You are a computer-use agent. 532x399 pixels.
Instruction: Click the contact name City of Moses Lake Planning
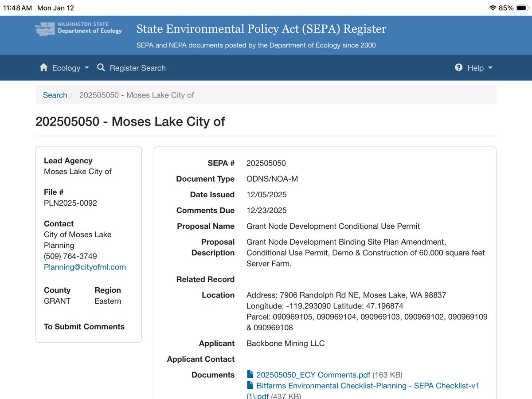coord(78,240)
